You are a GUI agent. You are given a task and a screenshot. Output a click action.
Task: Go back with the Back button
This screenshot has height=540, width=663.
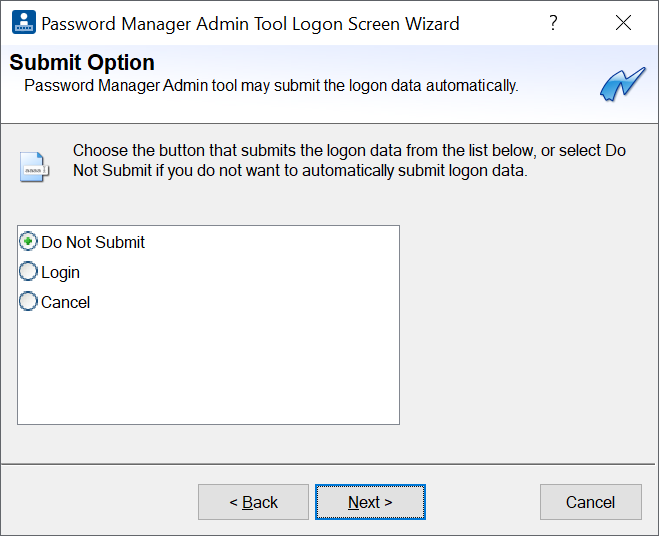[253, 502]
